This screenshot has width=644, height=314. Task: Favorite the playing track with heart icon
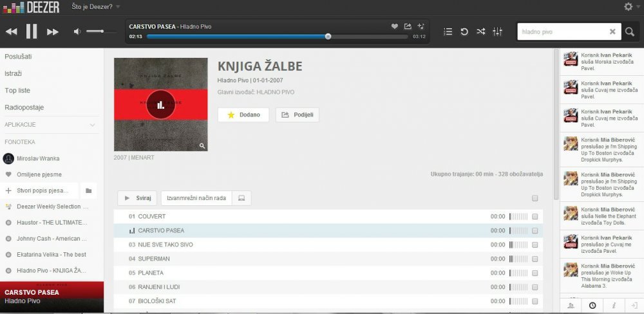pyautogui.click(x=394, y=26)
